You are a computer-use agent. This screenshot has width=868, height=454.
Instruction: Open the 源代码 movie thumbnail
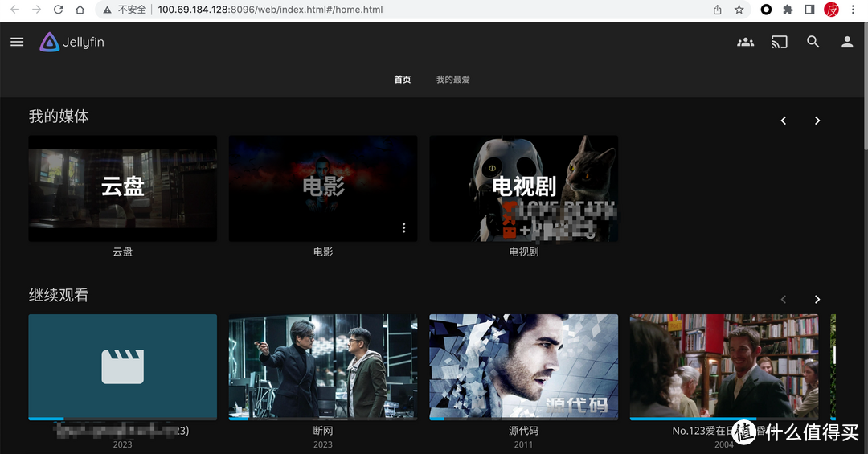[x=524, y=366]
